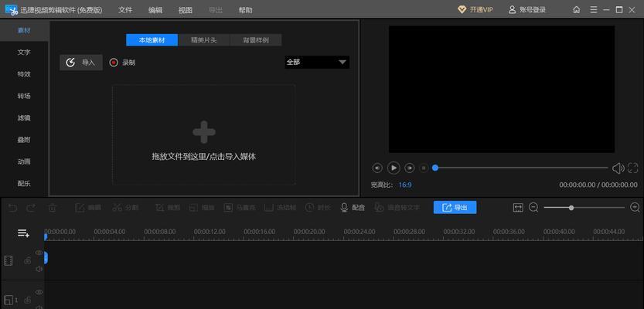Click the timeline zoom slider handle
The width and height of the screenshot is (644, 309).
571,208
